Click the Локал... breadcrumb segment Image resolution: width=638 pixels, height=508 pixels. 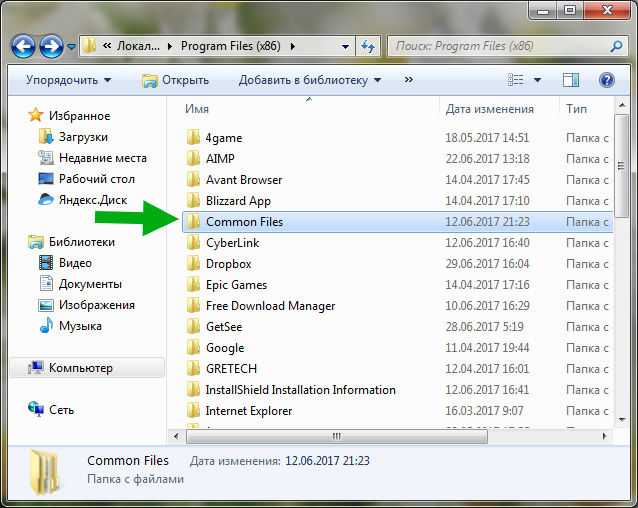138,46
